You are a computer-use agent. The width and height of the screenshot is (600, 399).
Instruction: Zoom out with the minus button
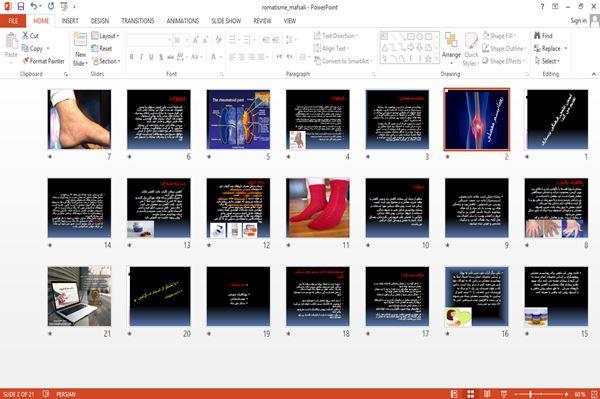click(x=516, y=394)
